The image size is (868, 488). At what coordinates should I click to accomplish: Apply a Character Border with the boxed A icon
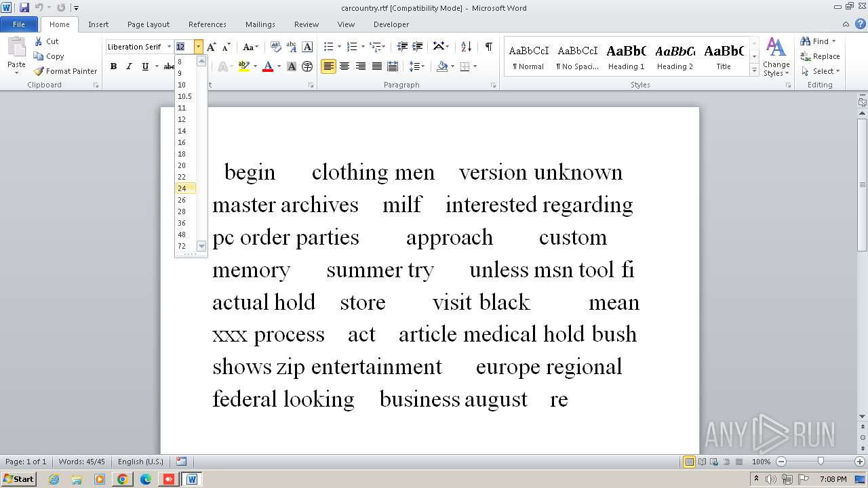307,47
